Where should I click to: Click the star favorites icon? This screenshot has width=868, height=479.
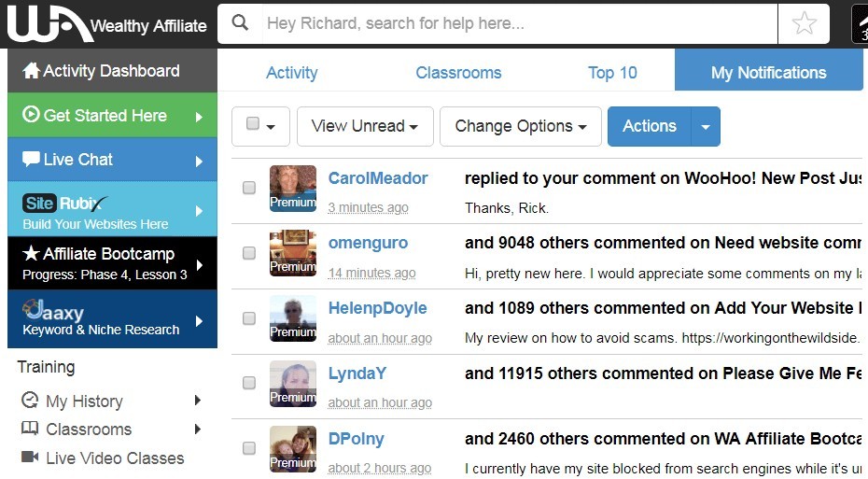804,23
